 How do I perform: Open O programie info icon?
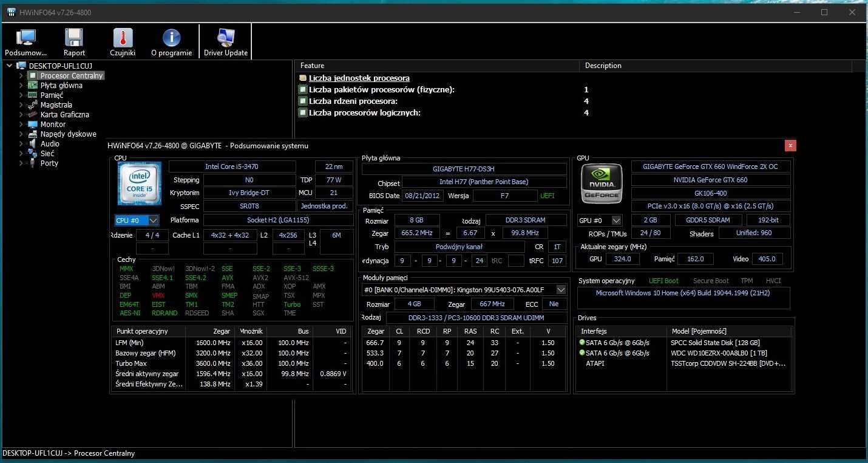click(171, 38)
